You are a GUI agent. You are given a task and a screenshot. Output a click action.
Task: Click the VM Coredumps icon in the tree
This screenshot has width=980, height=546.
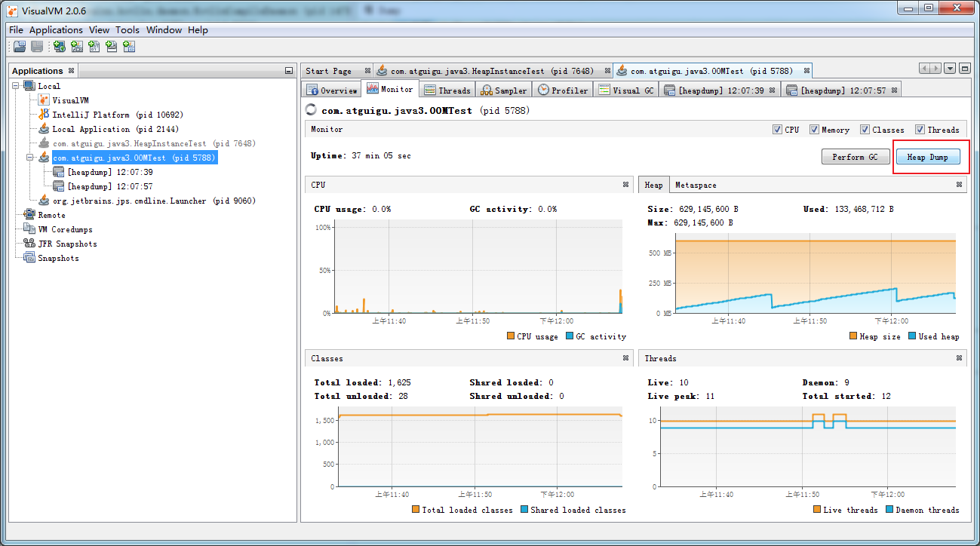[29, 229]
